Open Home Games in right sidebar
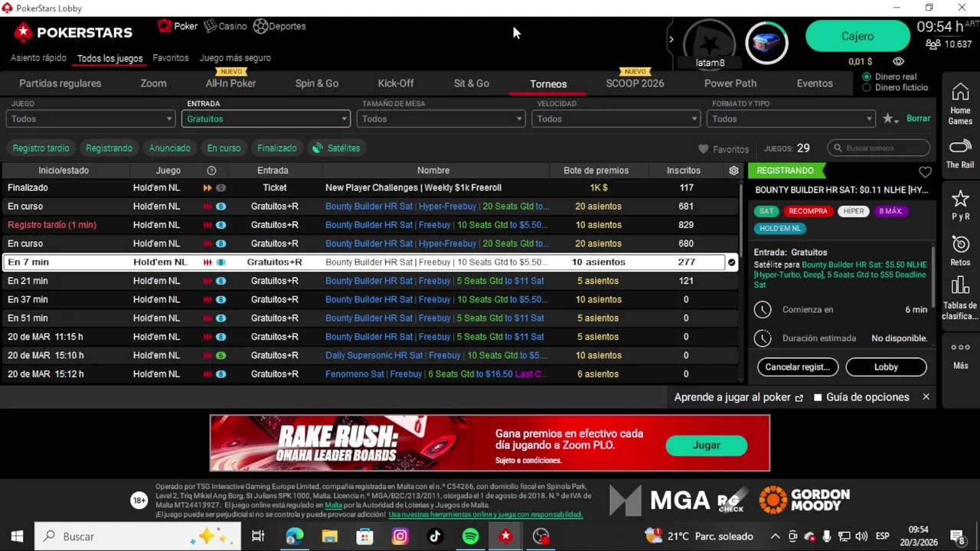The height and width of the screenshot is (551, 980). pos(960,104)
